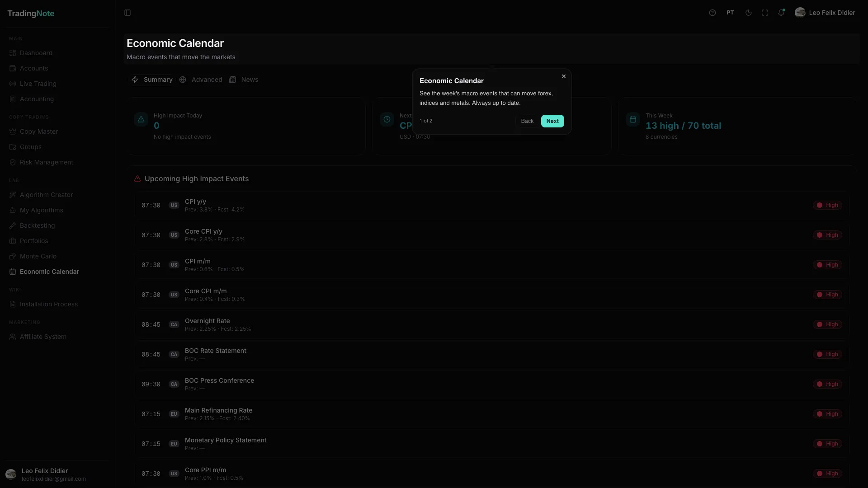Click the Installation Process document icon
Viewport: 868px width, 488px height.
pos(13,304)
